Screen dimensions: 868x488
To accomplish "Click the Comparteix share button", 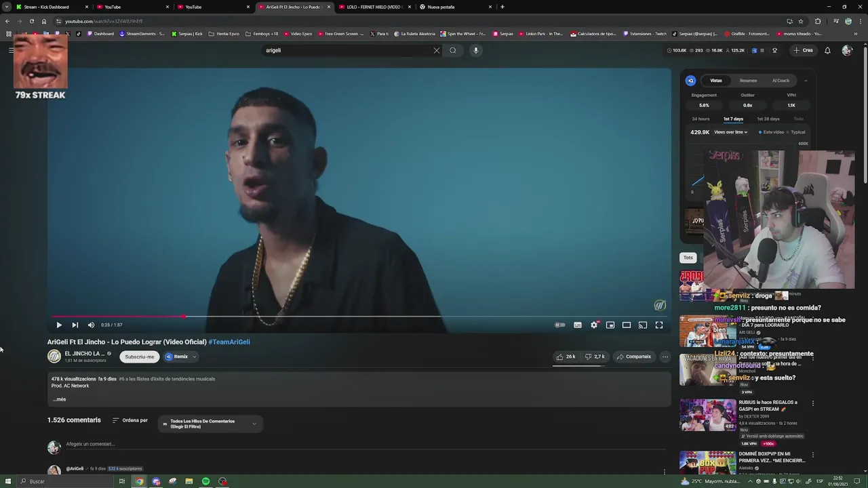I will [x=634, y=357].
